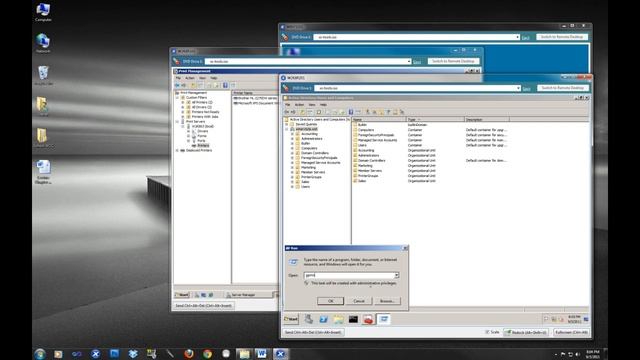Click Start button in front remote session taskbar
The width and height of the screenshot is (640, 360).
pos(291,319)
